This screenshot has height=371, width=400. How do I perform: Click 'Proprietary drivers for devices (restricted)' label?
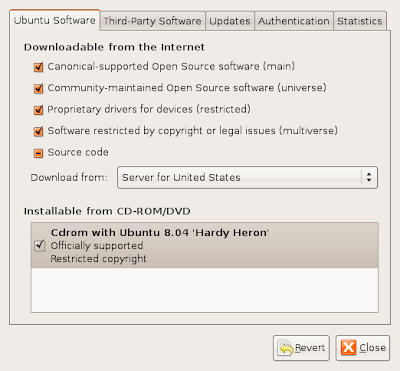(x=149, y=109)
